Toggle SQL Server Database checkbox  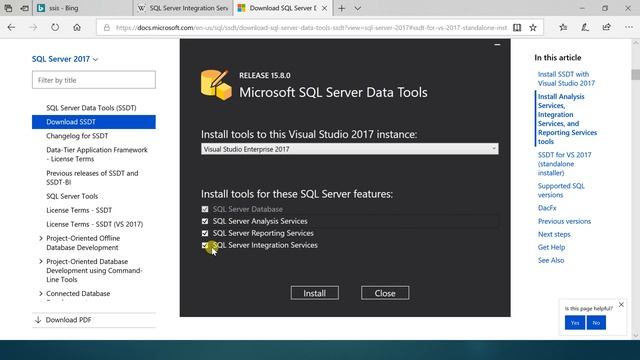click(x=205, y=209)
